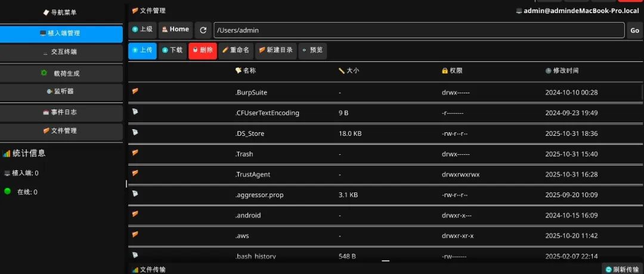The height and width of the screenshot is (274, 644).
Task: Select the .aggressor.prop file name
Action: (x=259, y=195)
